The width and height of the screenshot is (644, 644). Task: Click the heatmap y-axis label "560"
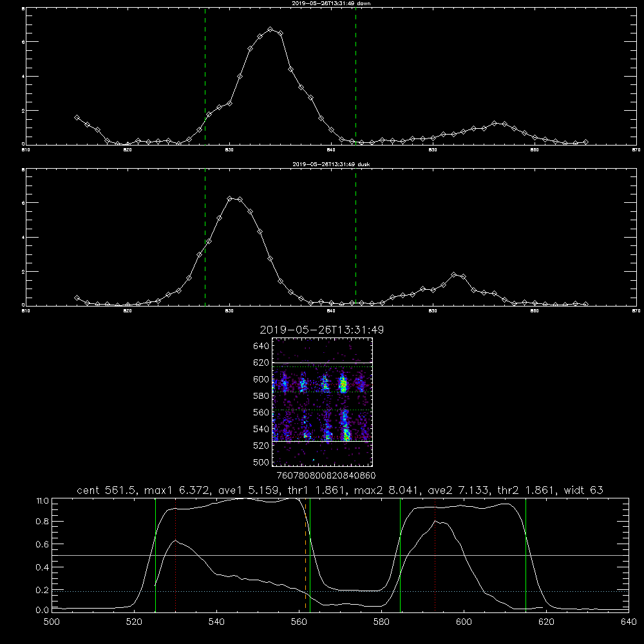261,412
